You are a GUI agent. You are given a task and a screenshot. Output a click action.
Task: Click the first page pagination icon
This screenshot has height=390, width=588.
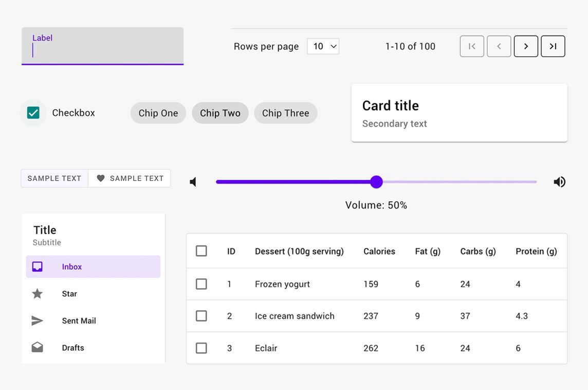(x=472, y=46)
